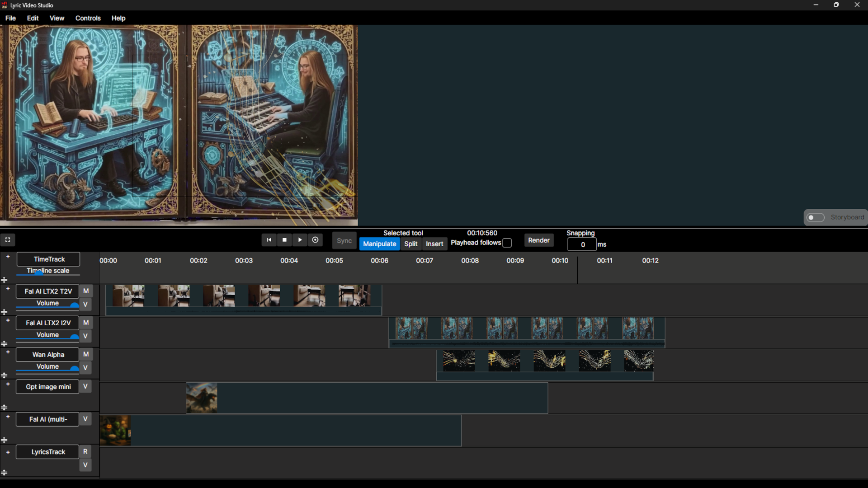
Task: Open the Controls menu
Action: [x=88, y=18]
